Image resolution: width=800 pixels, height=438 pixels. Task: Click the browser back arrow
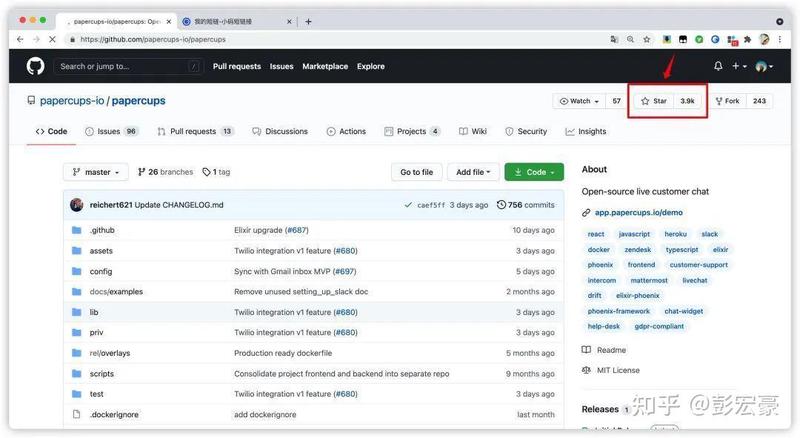click(20, 39)
